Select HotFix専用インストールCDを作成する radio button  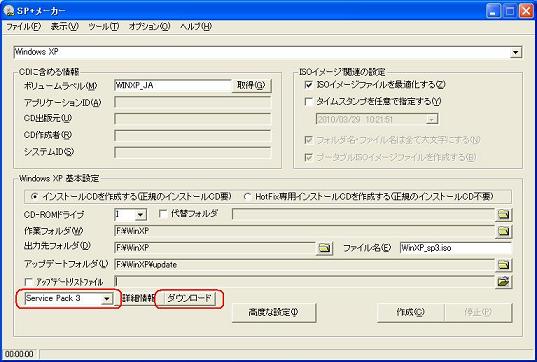click(x=247, y=197)
